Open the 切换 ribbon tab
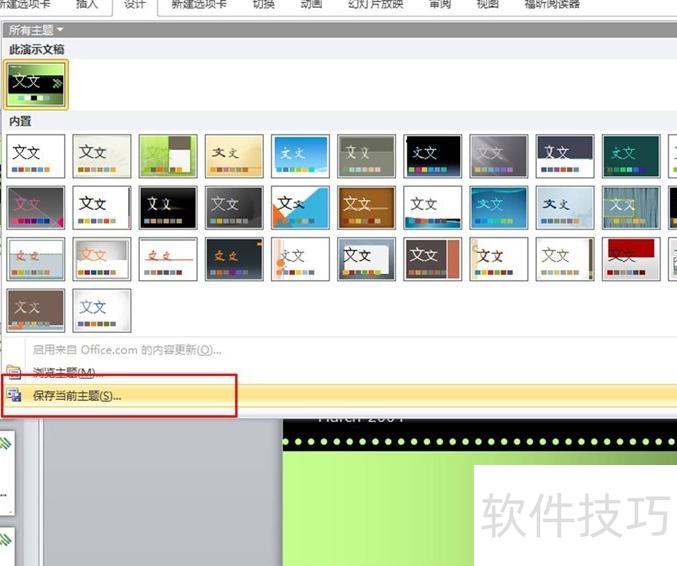Viewport: 677px width, 566px height. pos(263,5)
